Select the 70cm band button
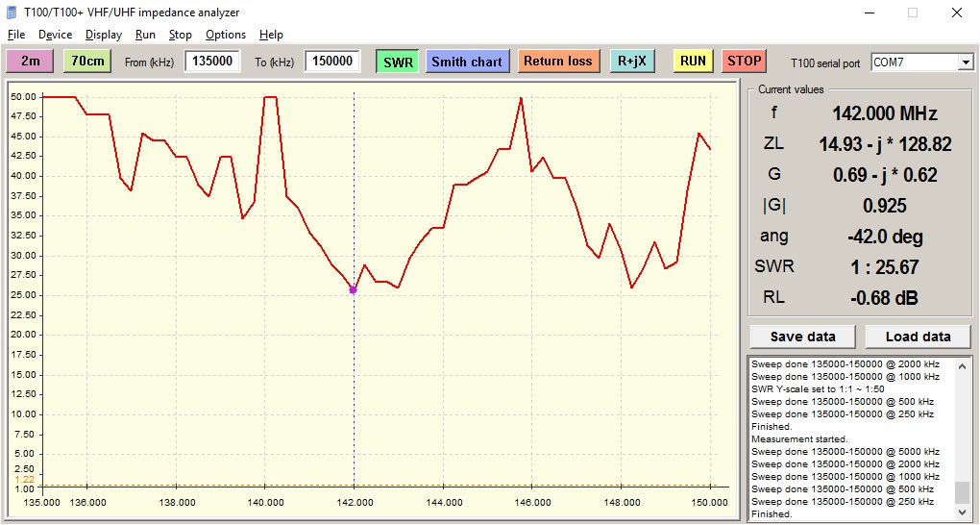 [x=88, y=61]
